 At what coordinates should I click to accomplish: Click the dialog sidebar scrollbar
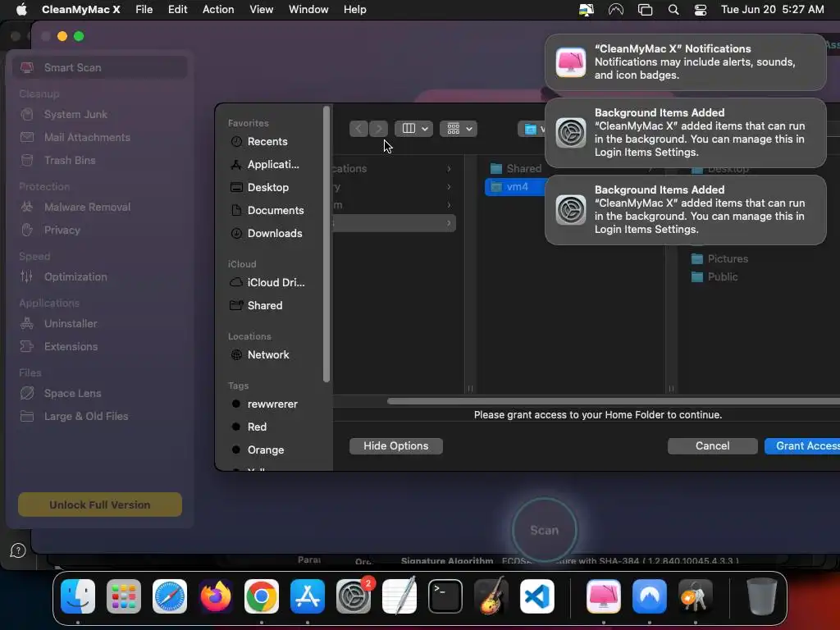point(326,244)
